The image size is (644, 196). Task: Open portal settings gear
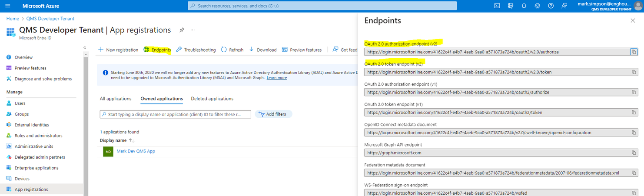tap(538, 6)
